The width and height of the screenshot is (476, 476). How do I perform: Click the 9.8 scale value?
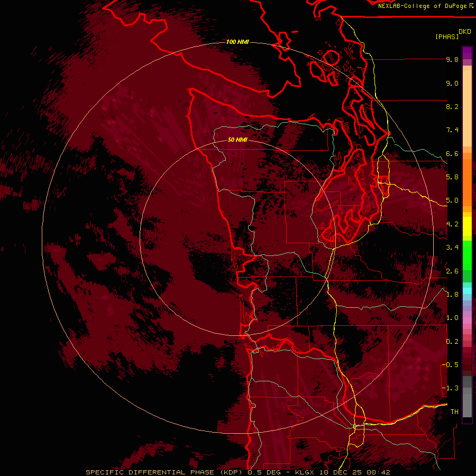tap(452, 59)
